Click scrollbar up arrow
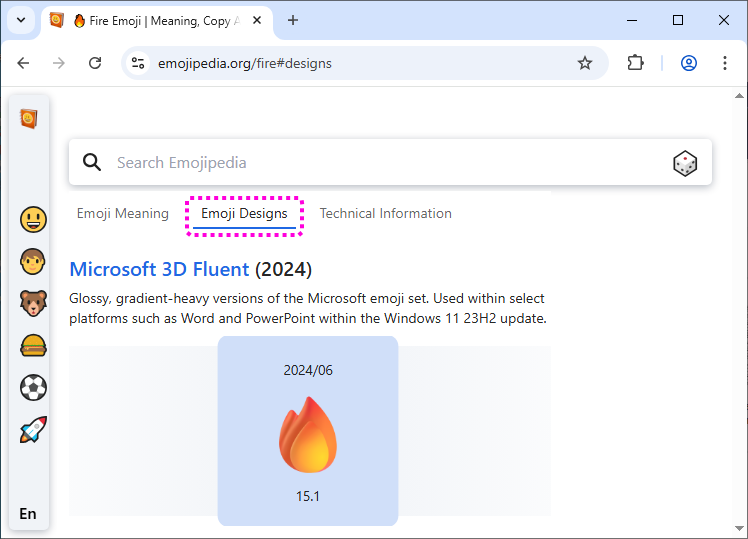 [x=739, y=96]
